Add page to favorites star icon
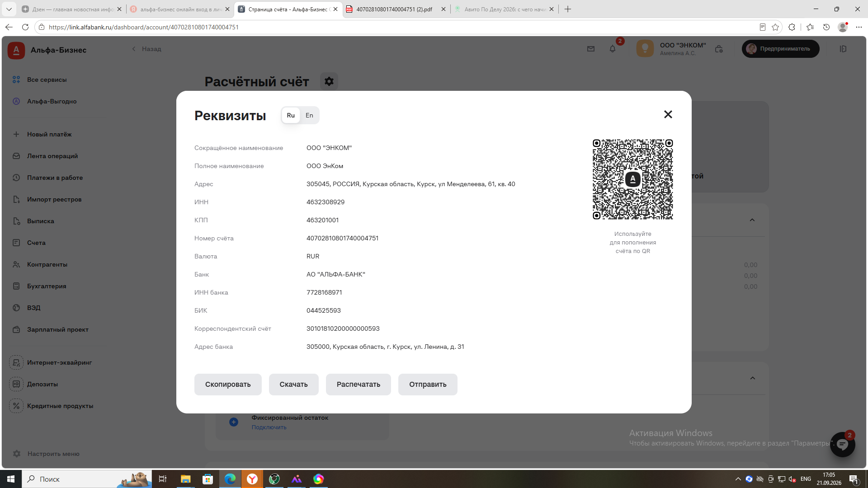Viewport: 868px width, 488px height. coord(776,27)
